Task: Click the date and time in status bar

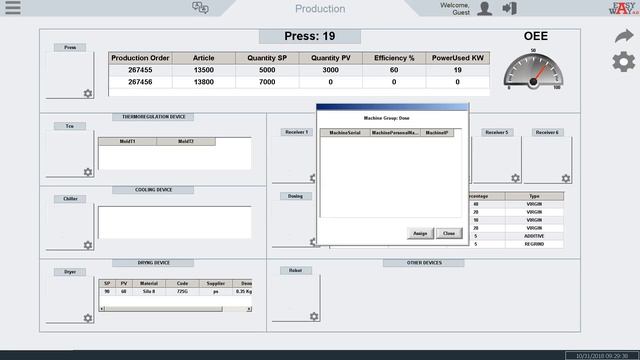Action: 602,356
